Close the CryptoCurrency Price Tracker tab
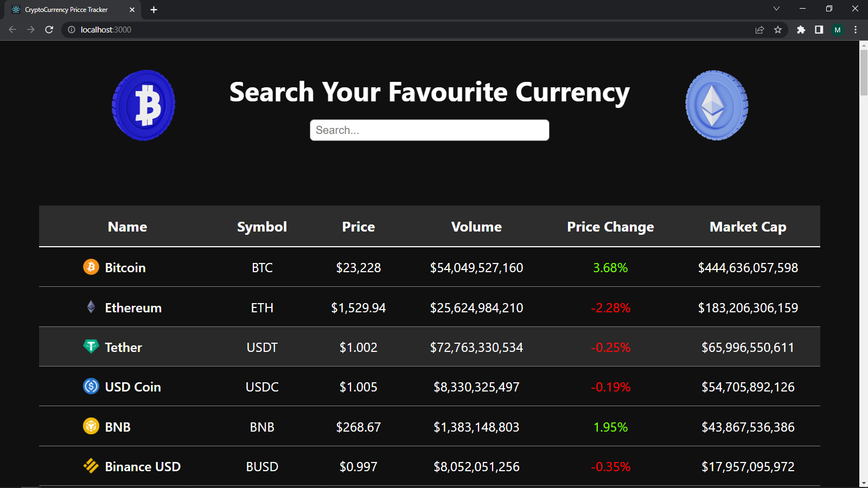This screenshot has width=868, height=488. (132, 10)
